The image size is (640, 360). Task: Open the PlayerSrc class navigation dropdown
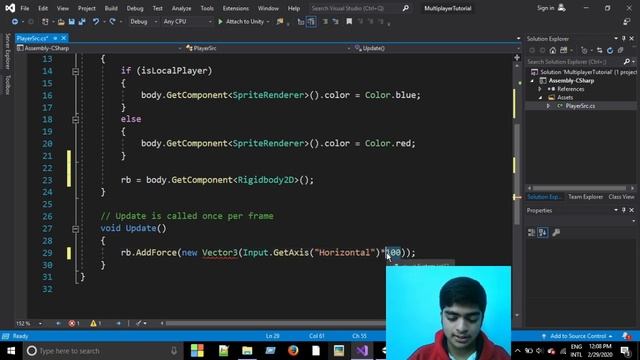(267, 48)
